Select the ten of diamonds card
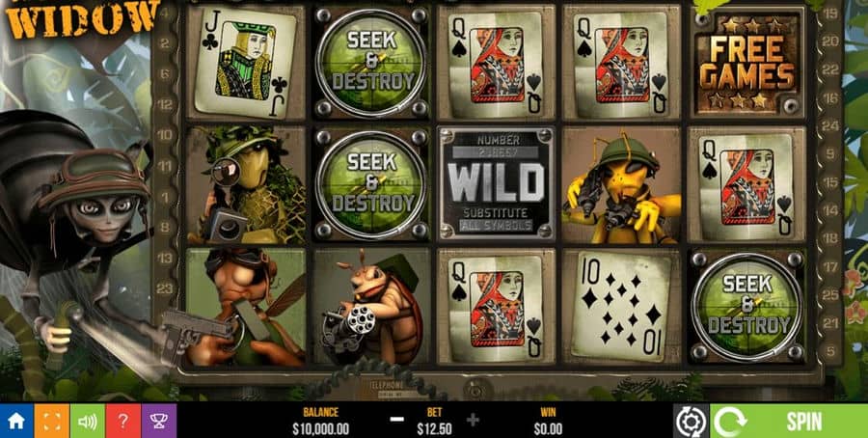Image resolution: width=868 pixels, height=438 pixels. tap(621, 305)
